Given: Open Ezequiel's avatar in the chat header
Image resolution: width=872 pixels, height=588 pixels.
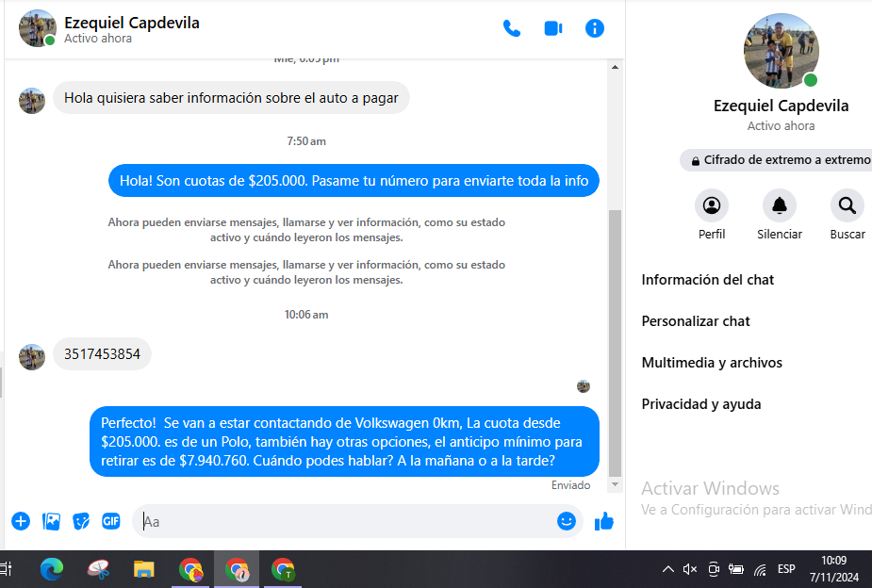Looking at the screenshot, I should [x=38, y=28].
